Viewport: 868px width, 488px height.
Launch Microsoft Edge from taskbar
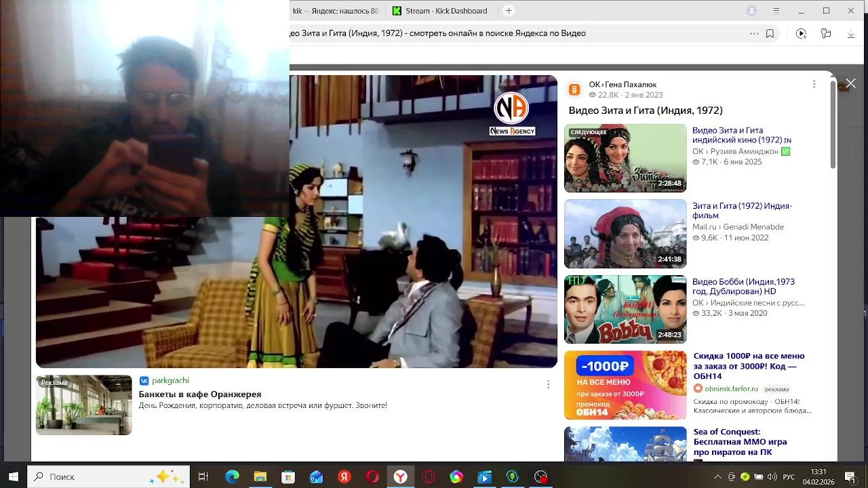[x=232, y=476]
